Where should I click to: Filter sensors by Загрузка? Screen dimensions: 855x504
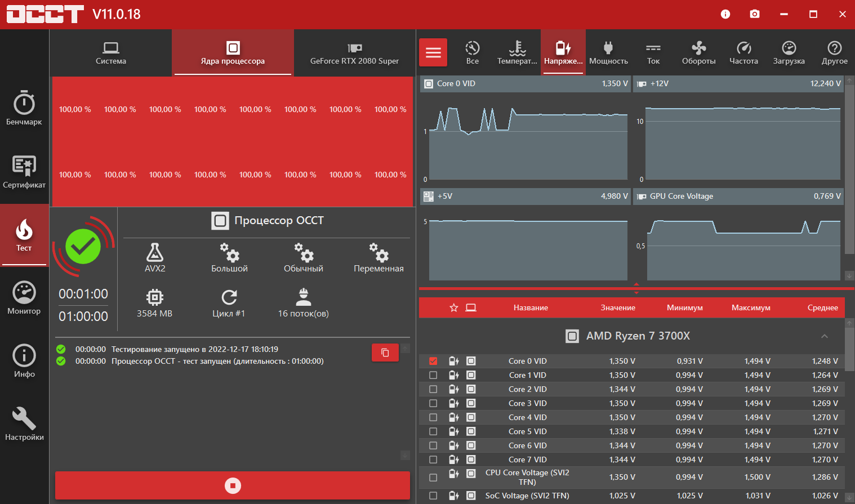[789, 52]
